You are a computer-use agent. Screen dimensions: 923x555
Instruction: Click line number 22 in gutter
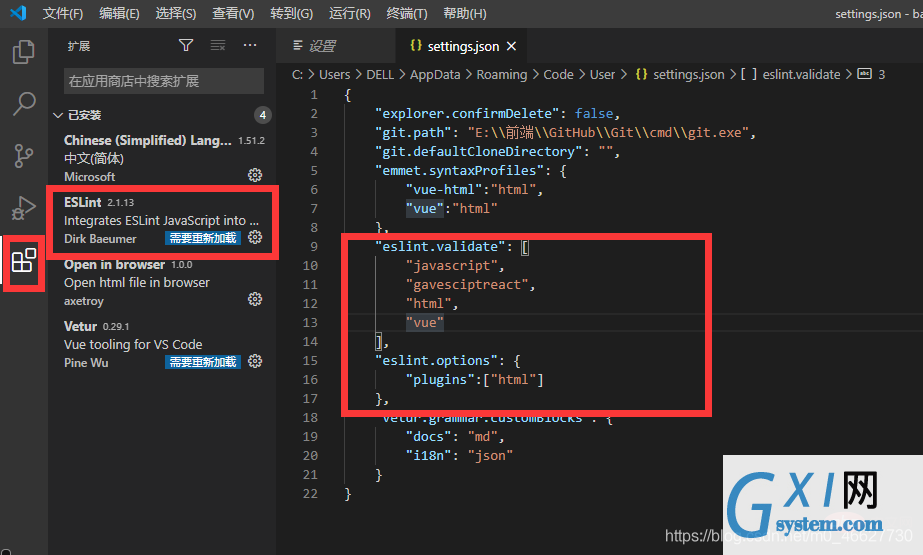(310, 493)
